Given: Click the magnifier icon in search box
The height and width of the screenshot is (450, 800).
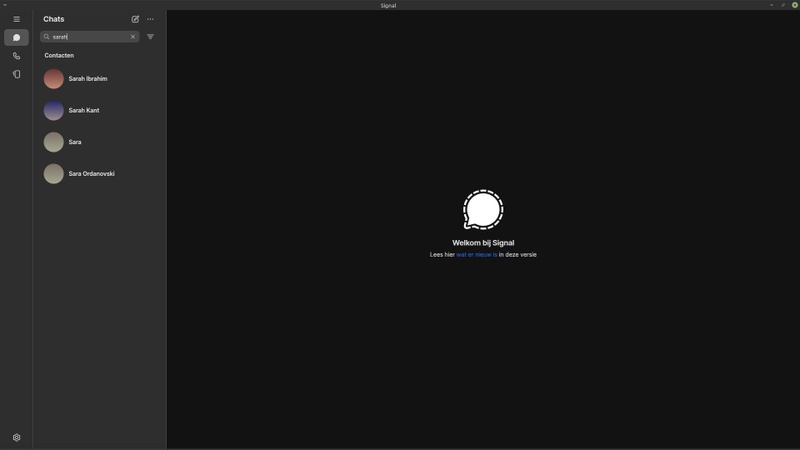Looking at the screenshot, I should point(46,37).
